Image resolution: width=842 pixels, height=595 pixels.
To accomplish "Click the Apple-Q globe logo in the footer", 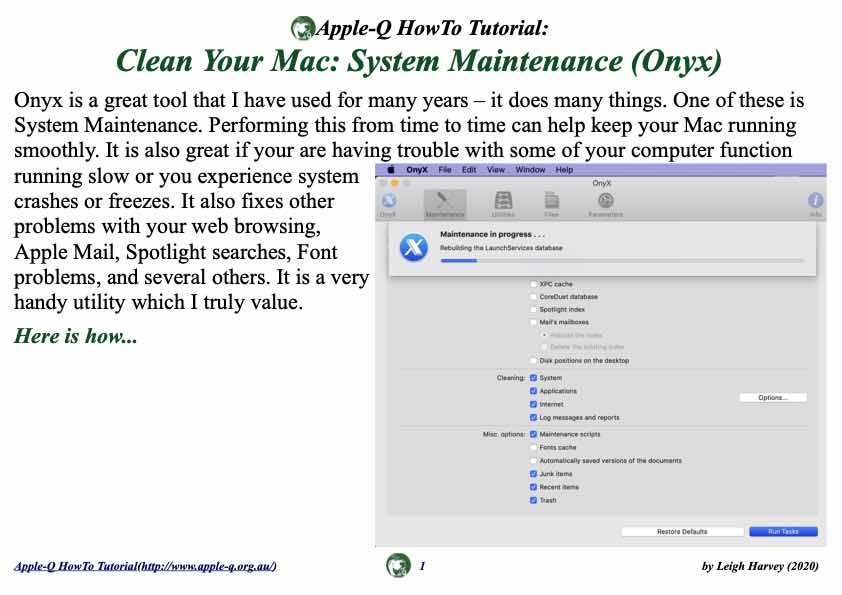I will [398, 565].
